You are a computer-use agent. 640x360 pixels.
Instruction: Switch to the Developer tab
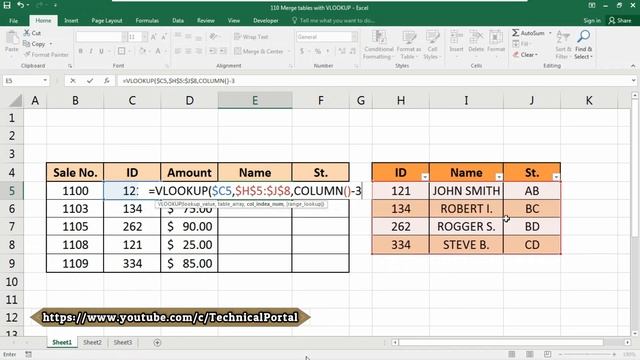click(x=266, y=20)
